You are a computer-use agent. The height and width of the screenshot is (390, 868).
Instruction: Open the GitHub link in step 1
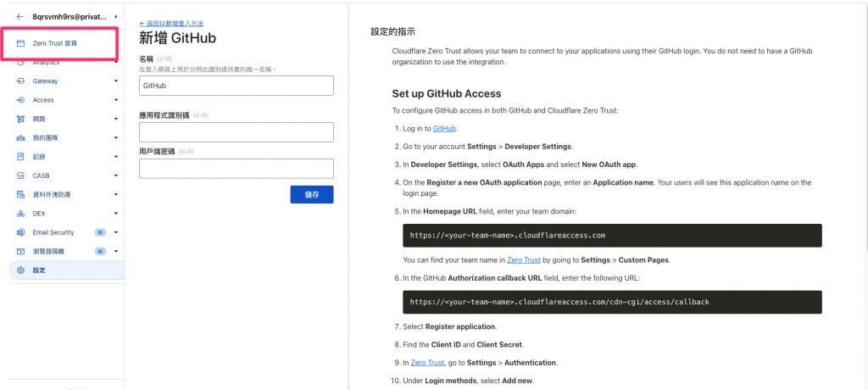tap(444, 129)
